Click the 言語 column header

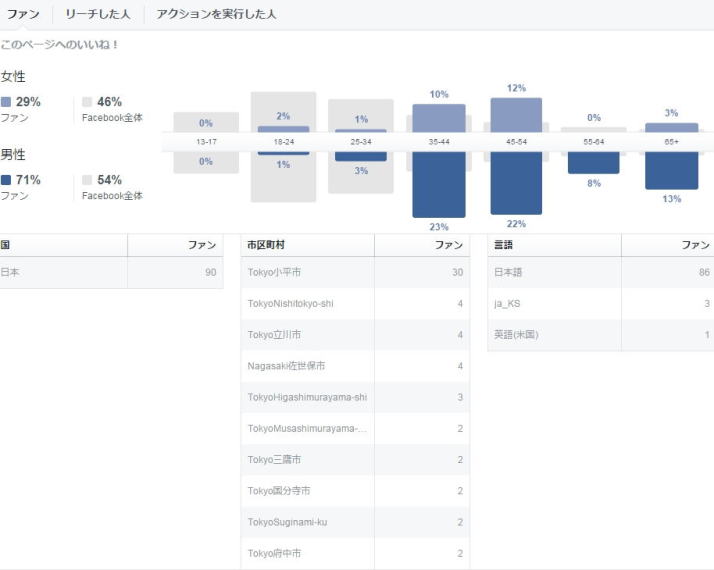point(554,245)
